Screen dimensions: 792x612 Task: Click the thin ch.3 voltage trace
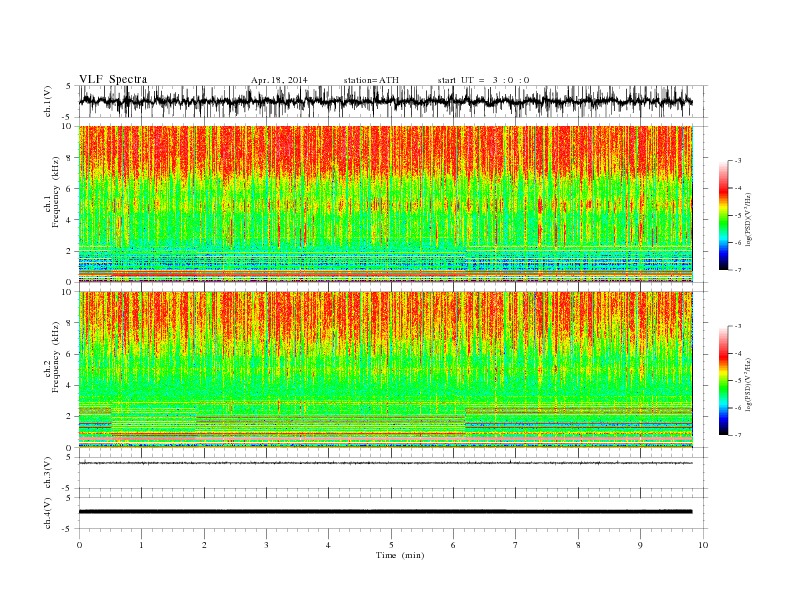click(x=385, y=463)
